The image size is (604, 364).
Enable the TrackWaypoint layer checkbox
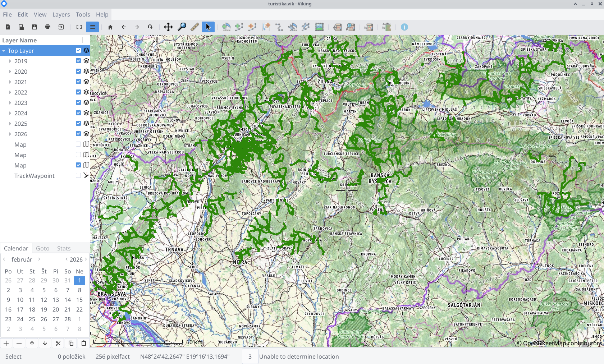click(x=78, y=175)
